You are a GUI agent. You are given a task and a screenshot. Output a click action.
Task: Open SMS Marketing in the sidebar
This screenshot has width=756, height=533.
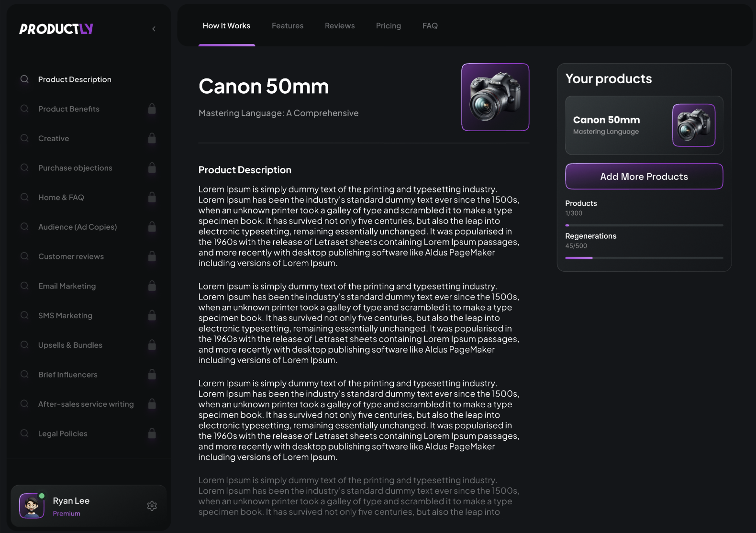[x=65, y=315]
